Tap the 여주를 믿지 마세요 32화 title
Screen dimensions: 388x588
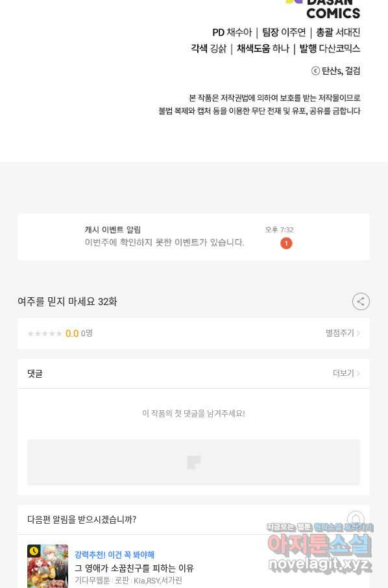(67, 302)
